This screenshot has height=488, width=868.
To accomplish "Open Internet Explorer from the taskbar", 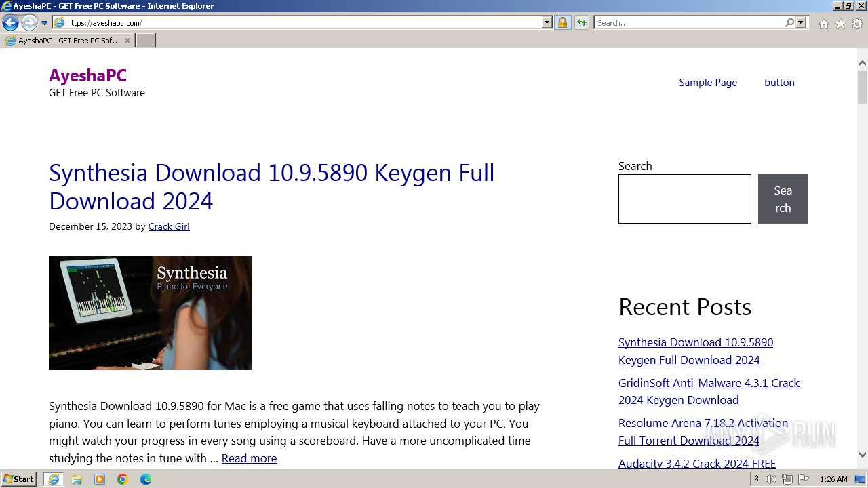I will 54,479.
